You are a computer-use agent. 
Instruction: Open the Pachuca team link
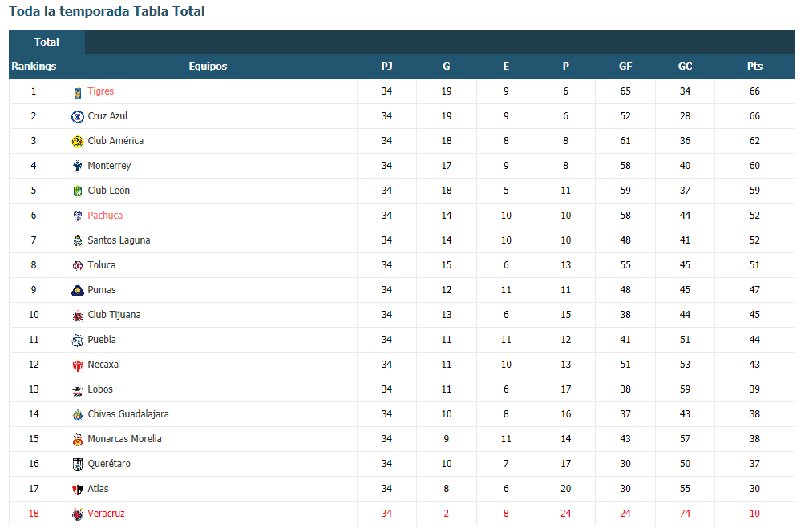pos(105,216)
